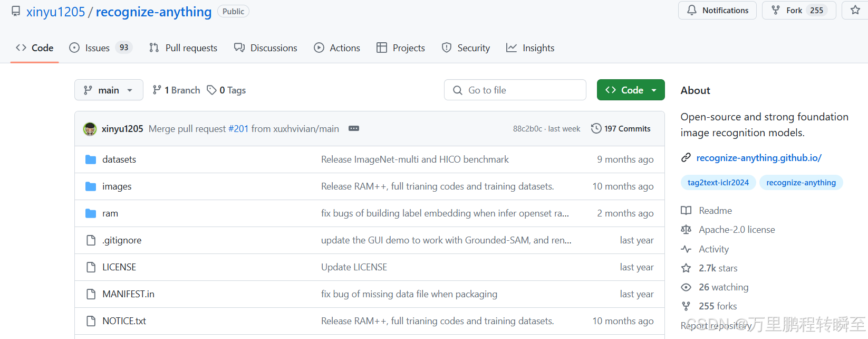
Task: Select the recognize-anything topic tag
Action: (x=801, y=183)
